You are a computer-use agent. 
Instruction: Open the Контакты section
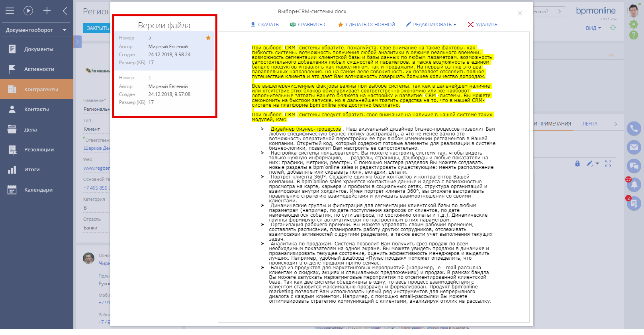click(36, 109)
